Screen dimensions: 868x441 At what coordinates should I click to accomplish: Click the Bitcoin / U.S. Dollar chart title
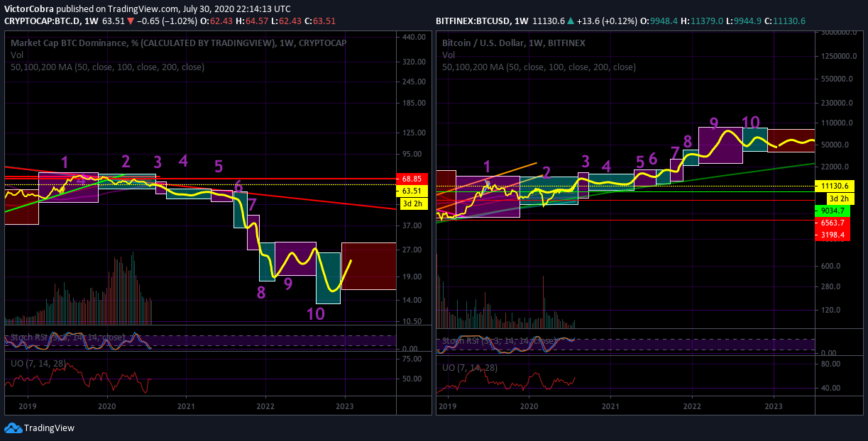pyautogui.click(x=514, y=43)
